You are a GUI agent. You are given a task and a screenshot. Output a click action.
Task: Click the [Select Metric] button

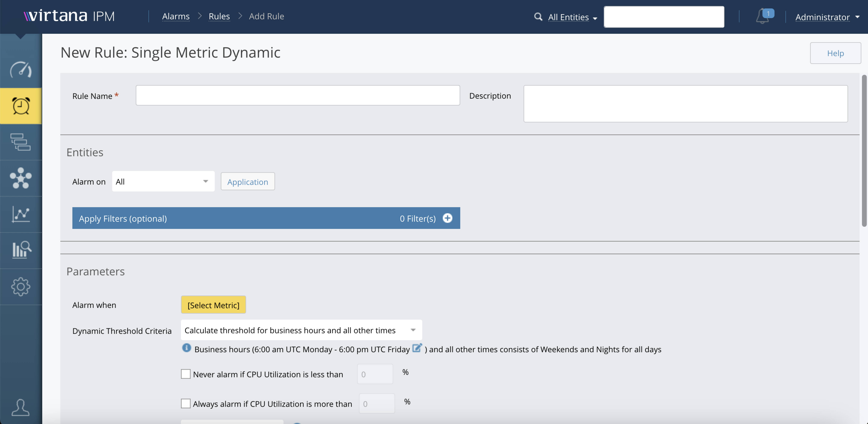[213, 305]
